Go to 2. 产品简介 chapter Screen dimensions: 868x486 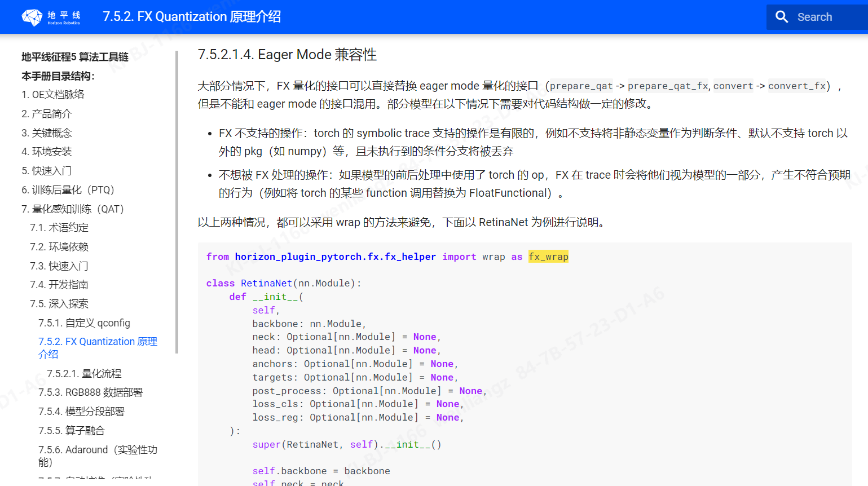46,114
